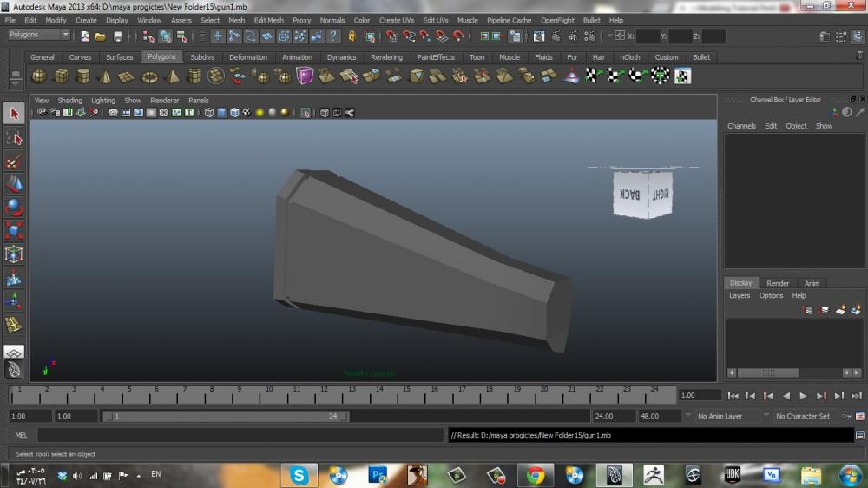Viewport: 868px width, 488px height.
Task: Click the time range slider bar
Action: point(226,417)
